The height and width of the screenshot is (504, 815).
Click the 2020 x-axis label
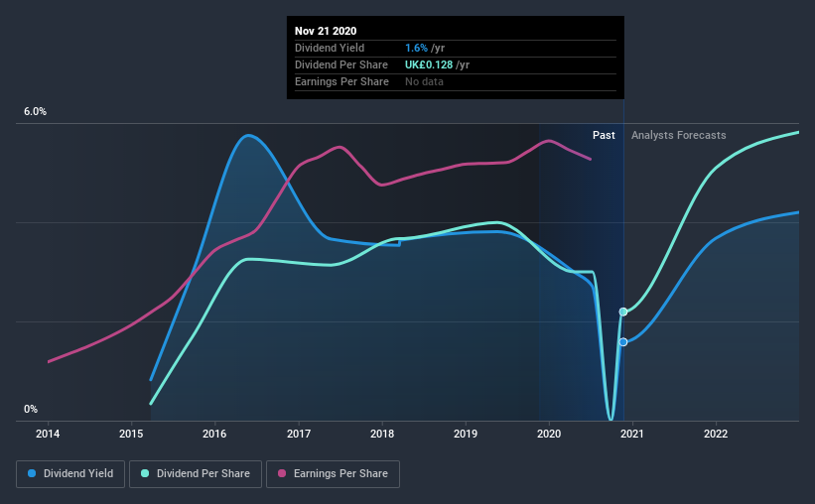(x=549, y=434)
